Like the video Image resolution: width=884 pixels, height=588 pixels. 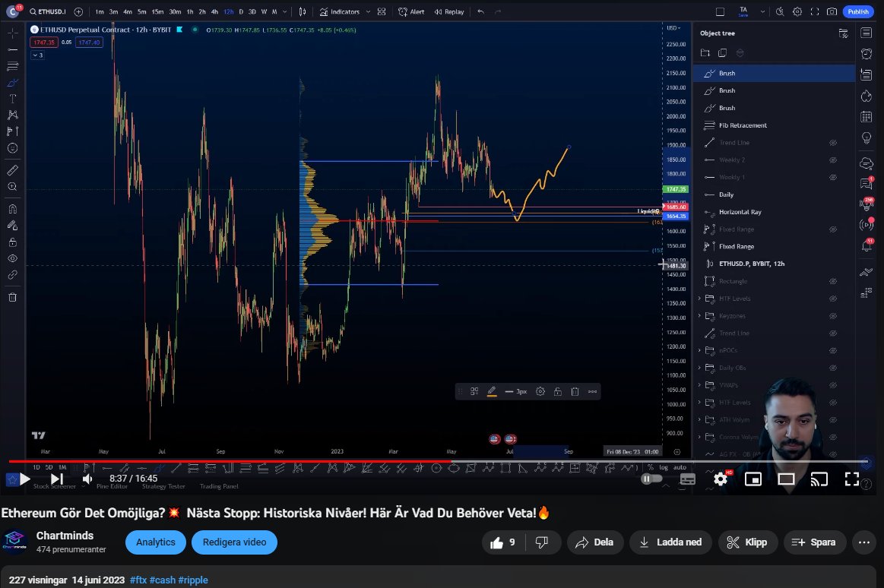click(503, 542)
